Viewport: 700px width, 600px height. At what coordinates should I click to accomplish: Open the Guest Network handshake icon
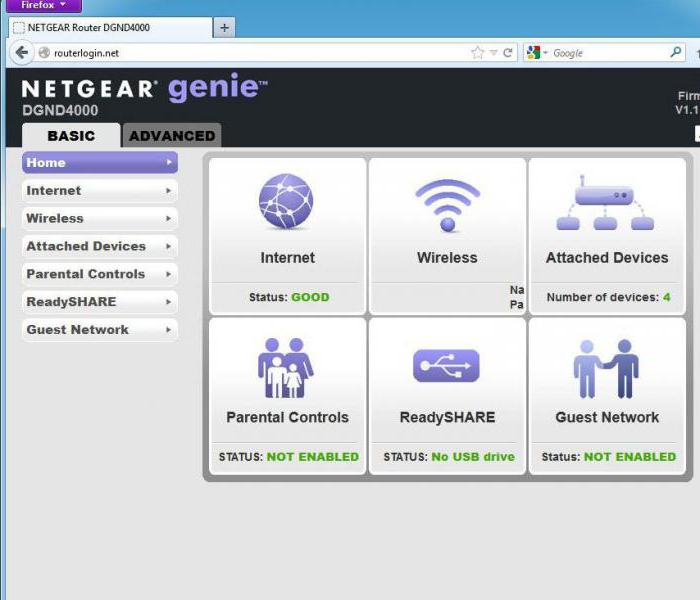tap(606, 367)
